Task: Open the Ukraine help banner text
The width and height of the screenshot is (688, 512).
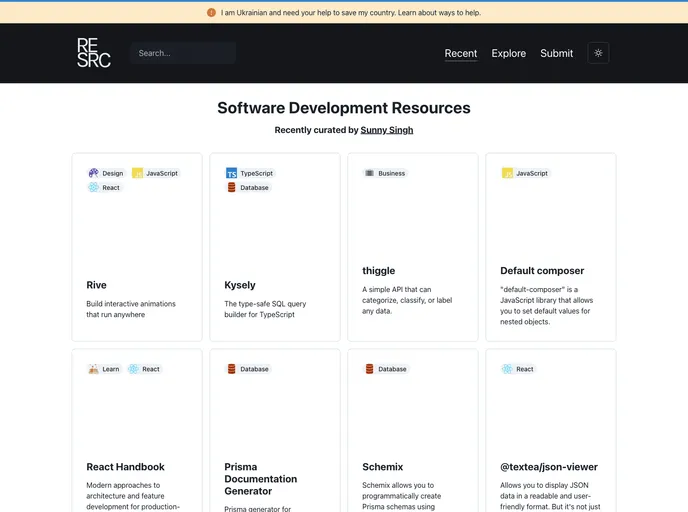Action: tap(351, 13)
